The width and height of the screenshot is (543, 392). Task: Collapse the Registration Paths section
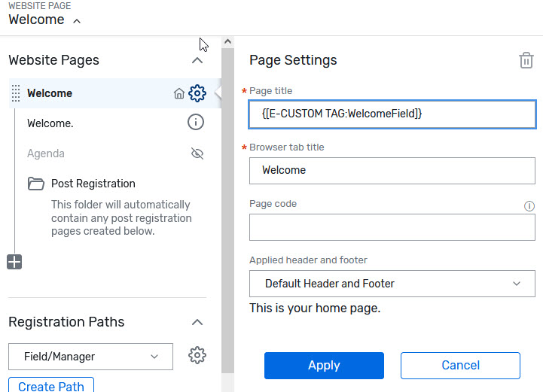coord(197,322)
